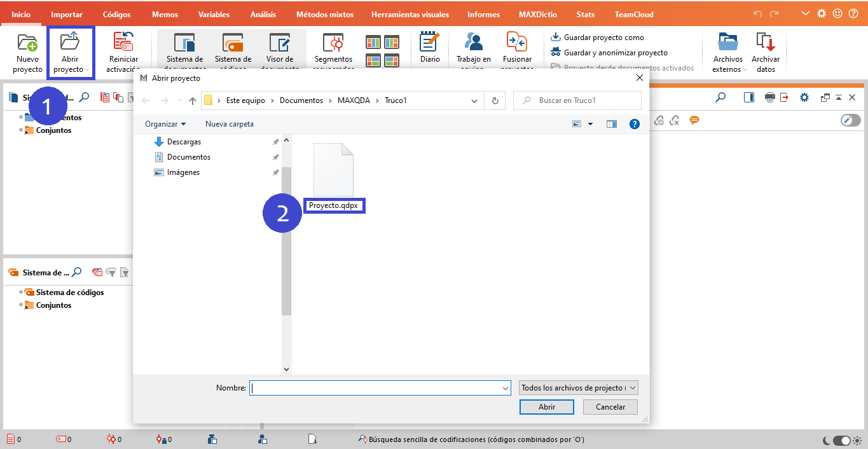Click Guardar y anonimizar proyecto
Viewport: 868px width, 449px height.
[609, 53]
